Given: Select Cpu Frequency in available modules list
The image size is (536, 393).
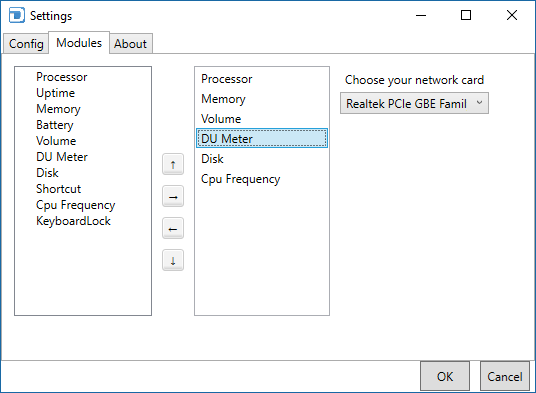Looking at the screenshot, I should point(76,205).
